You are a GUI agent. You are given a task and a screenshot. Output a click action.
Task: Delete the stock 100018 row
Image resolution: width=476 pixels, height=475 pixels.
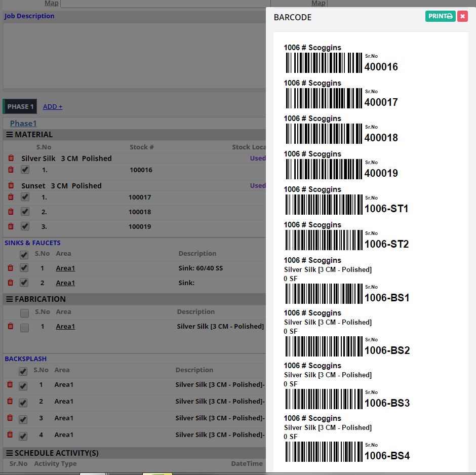(11, 211)
